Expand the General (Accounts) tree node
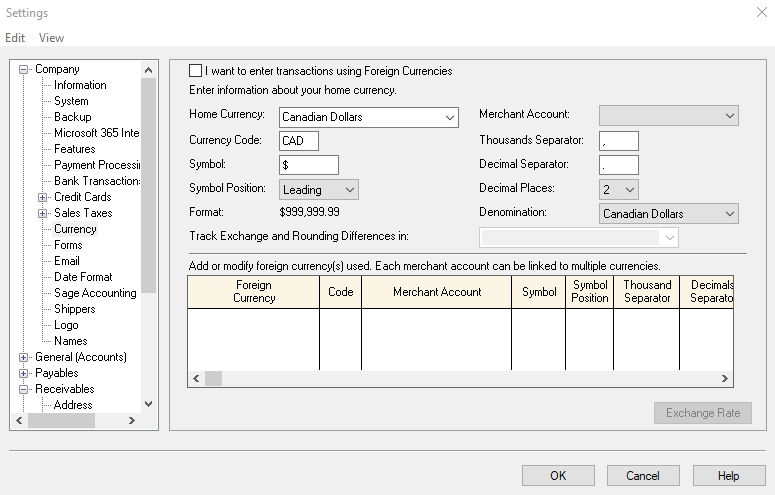Image resolution: width=775 pixels, height=495 pixels. point(24,357)
